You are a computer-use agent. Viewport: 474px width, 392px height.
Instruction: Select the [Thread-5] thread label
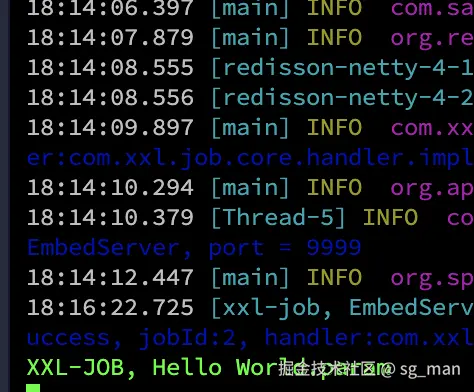(x=278, y=218)
